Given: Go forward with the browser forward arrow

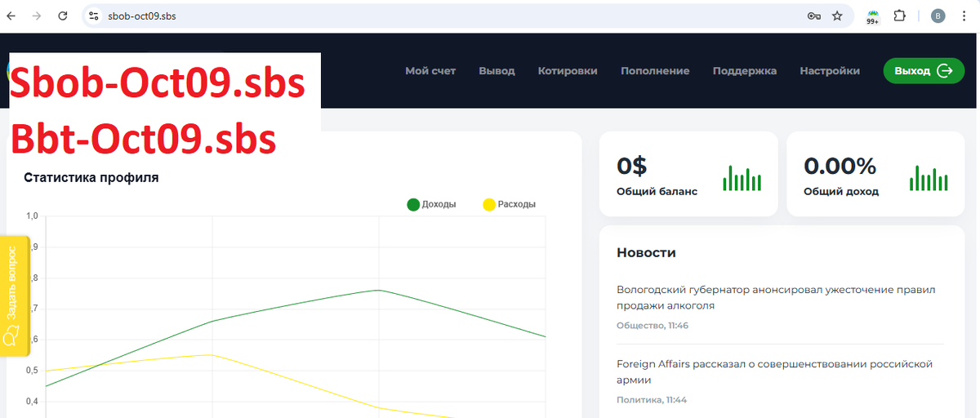Looking at the screenshot, I should coord(37,16).
